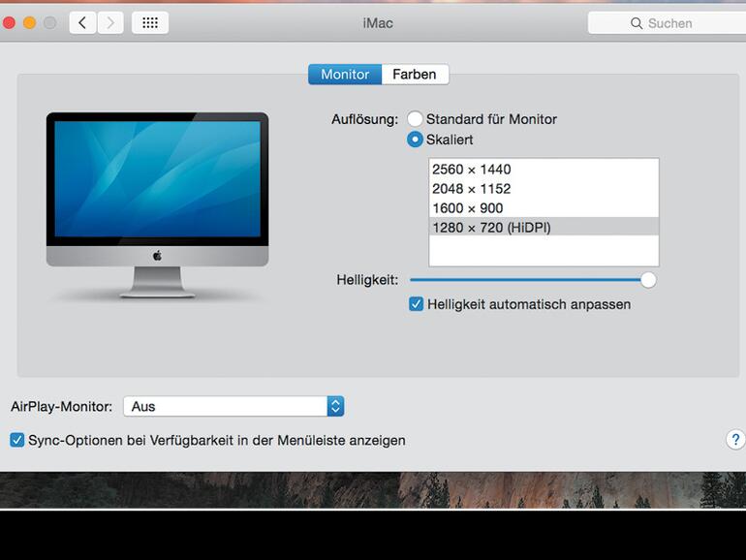746x560 pixels.
Task: Select the Skaliert radio button
Action: click(x=415, y=140)
